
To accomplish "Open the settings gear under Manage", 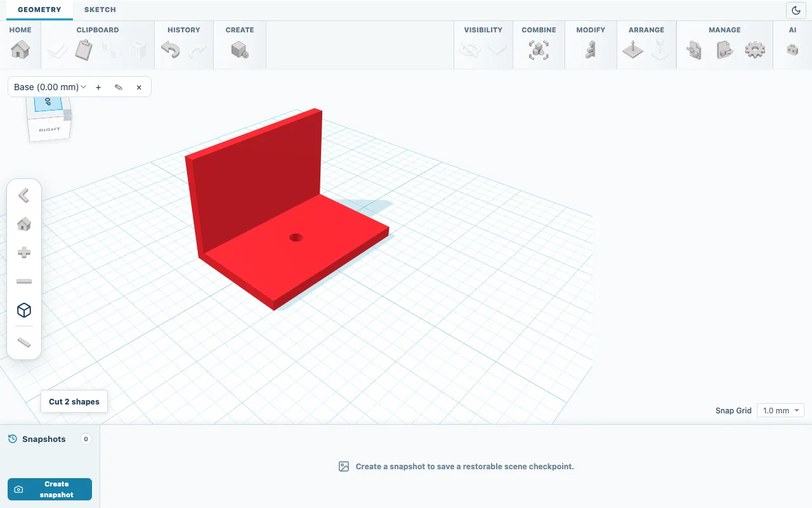I will click(755, 50).
